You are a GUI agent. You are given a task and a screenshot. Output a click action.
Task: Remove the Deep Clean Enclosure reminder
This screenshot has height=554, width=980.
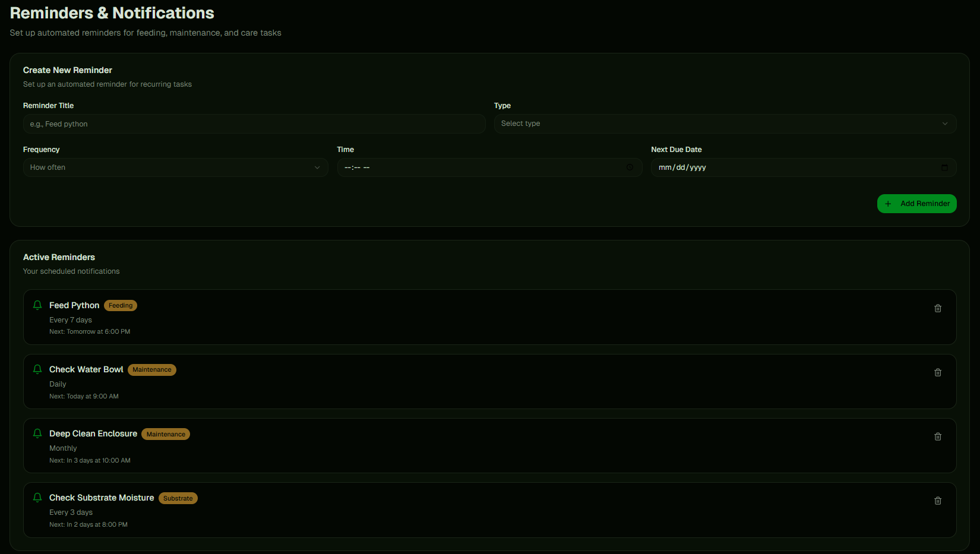coord(938,436)
